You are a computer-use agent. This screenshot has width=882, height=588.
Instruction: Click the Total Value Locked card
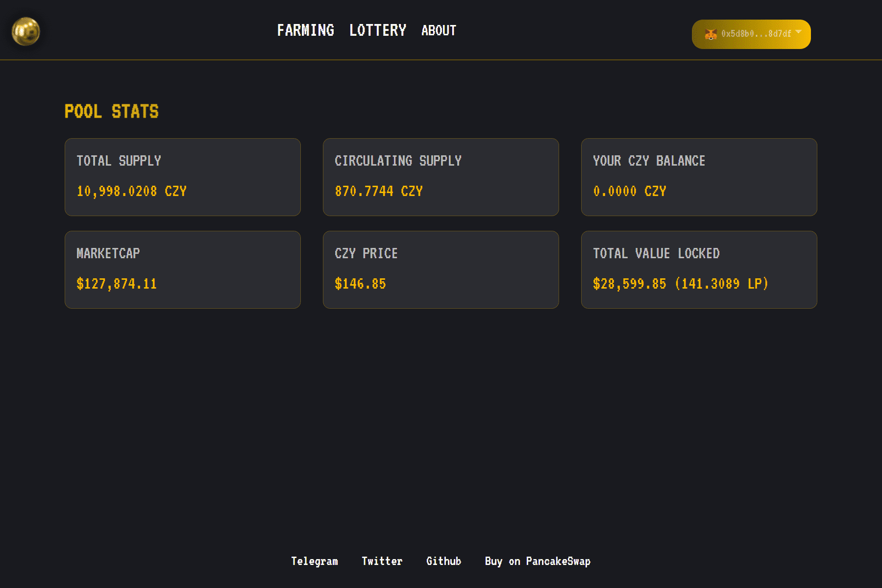[699, 269]
